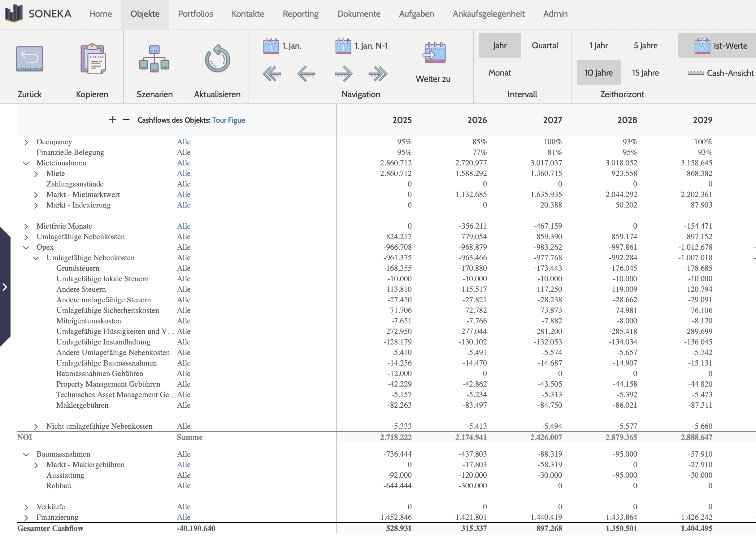The height and width of the screenshot is (539, 756).
Task: Open the Tour Figue object link
Action: [x=228, y=120]
